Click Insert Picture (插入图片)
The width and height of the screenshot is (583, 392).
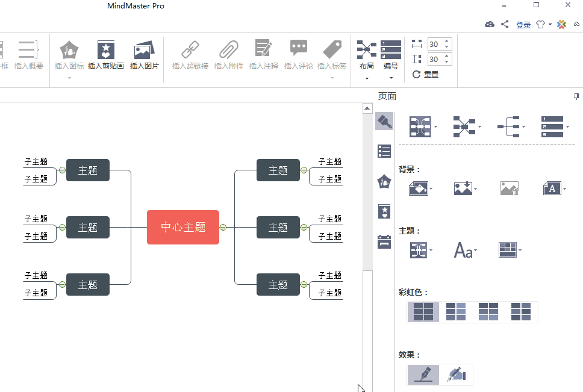145,55
